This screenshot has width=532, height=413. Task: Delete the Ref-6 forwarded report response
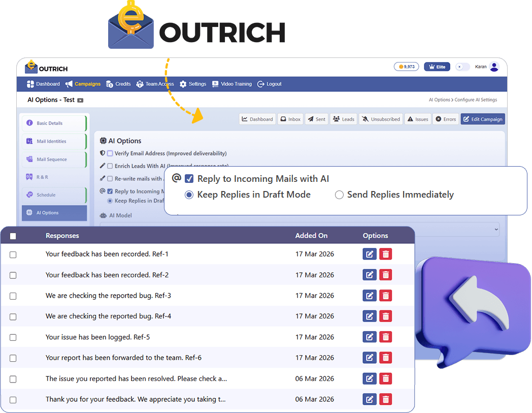coord(386,358)
